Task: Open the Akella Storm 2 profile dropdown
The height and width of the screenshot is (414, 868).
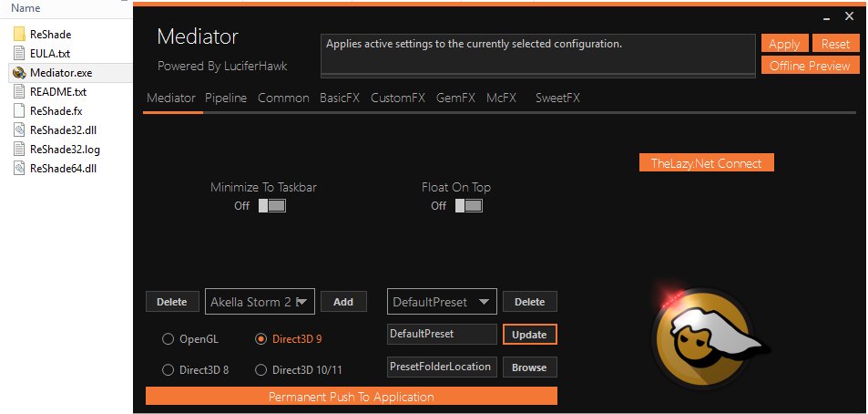Action: point(260,302)
